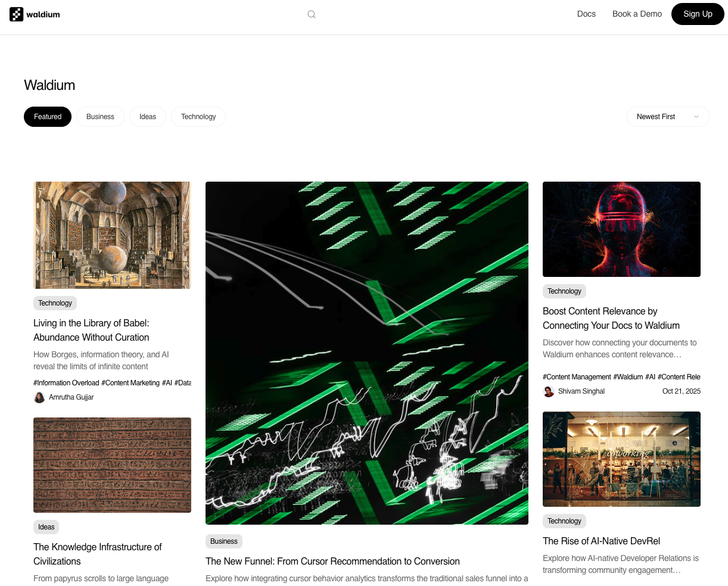Open 'The Rise of AI-Native DevRel' title
This screenshot has height=586, width=728.
[601, 541]
